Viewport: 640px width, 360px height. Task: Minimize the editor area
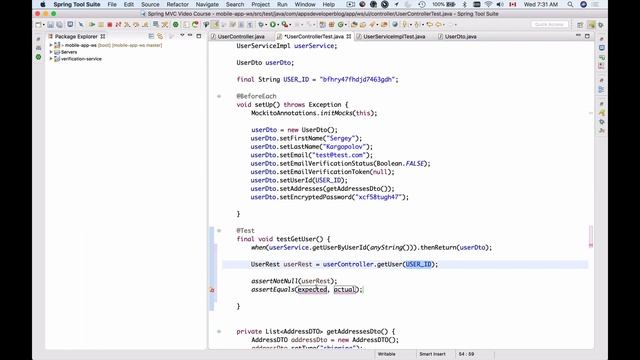578,36
